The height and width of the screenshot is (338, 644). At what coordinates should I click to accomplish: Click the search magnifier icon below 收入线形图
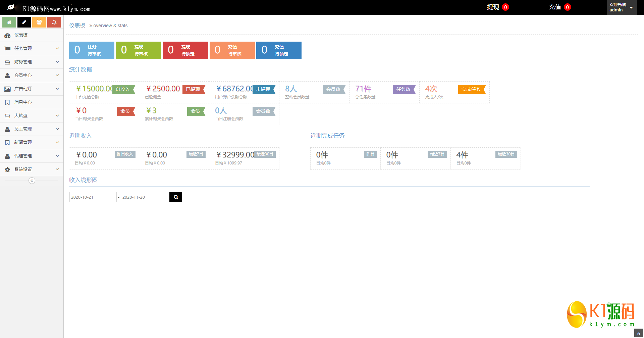tap(175, 197)
